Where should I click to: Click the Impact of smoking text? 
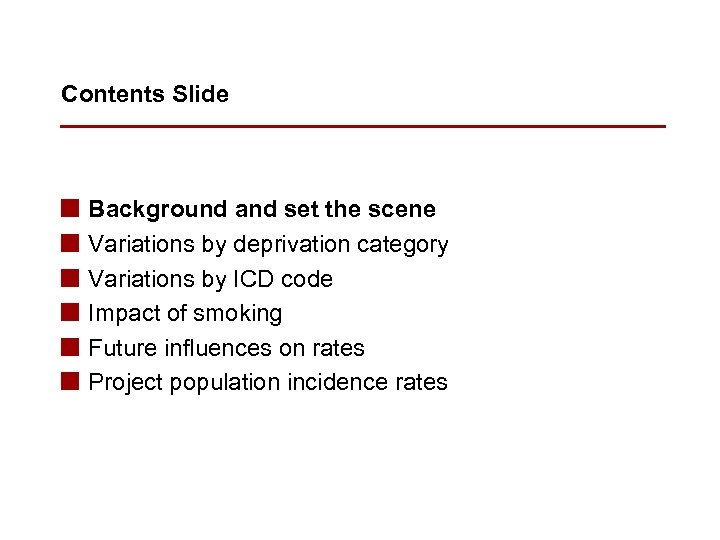[x=185, y=313]
